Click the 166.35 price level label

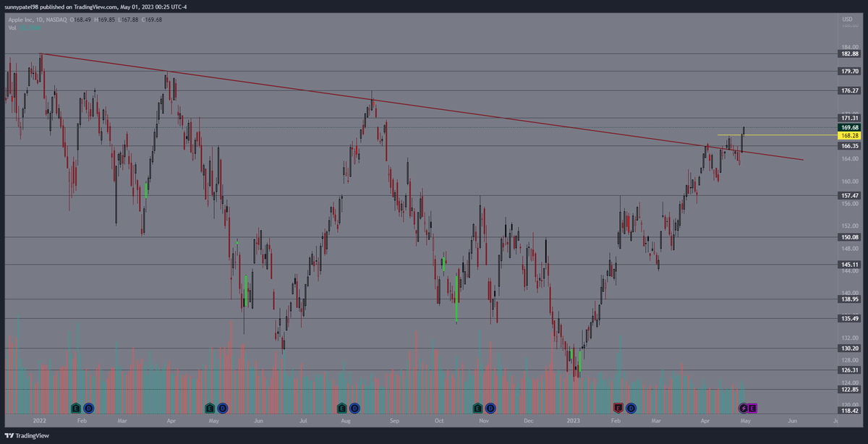pos(849,145)
